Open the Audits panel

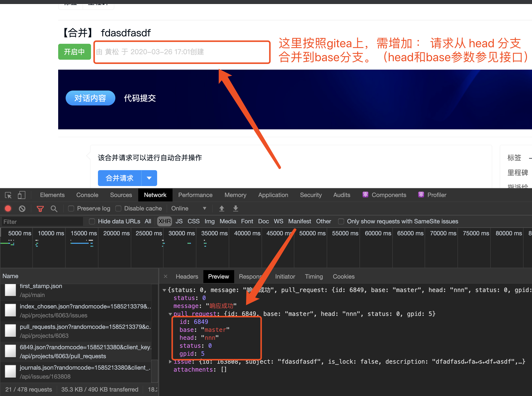(x=342, y=195)
